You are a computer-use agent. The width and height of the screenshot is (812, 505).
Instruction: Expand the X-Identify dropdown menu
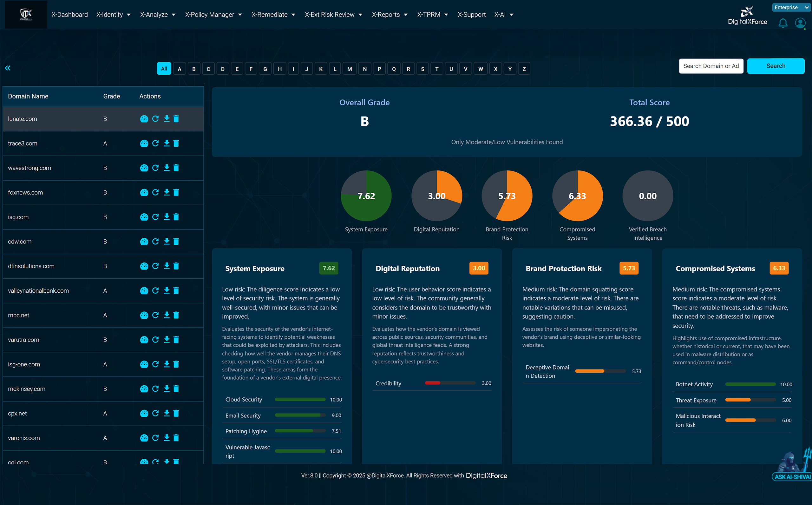(114, 15)
